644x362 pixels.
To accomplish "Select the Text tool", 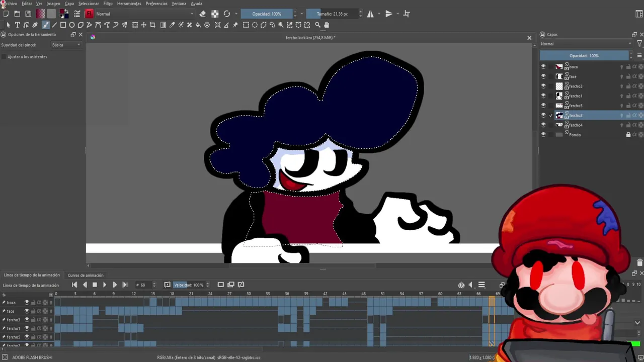I will point(17,25).
